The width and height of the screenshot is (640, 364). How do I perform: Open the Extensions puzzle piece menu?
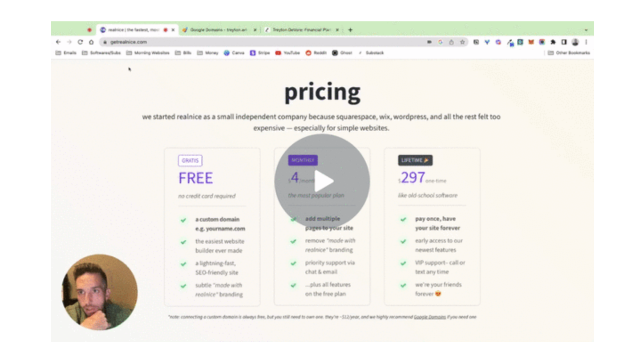[553, 42]
